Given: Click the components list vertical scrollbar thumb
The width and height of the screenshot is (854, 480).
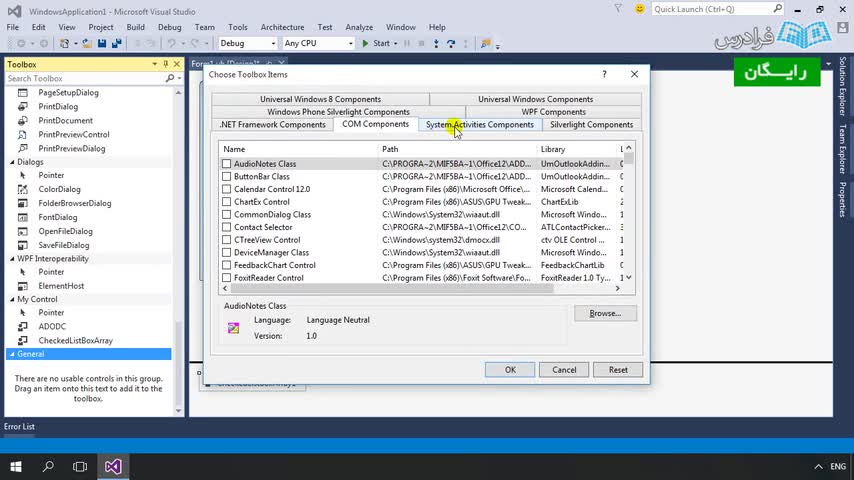Looking at the screenshot, I should (629, 158).
